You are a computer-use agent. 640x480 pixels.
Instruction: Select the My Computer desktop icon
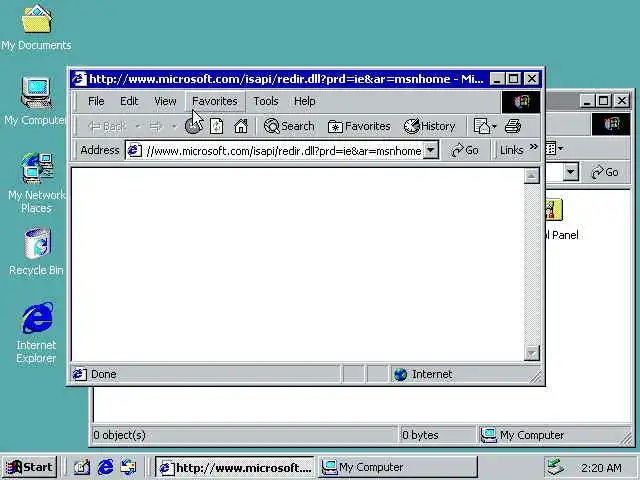36,101
